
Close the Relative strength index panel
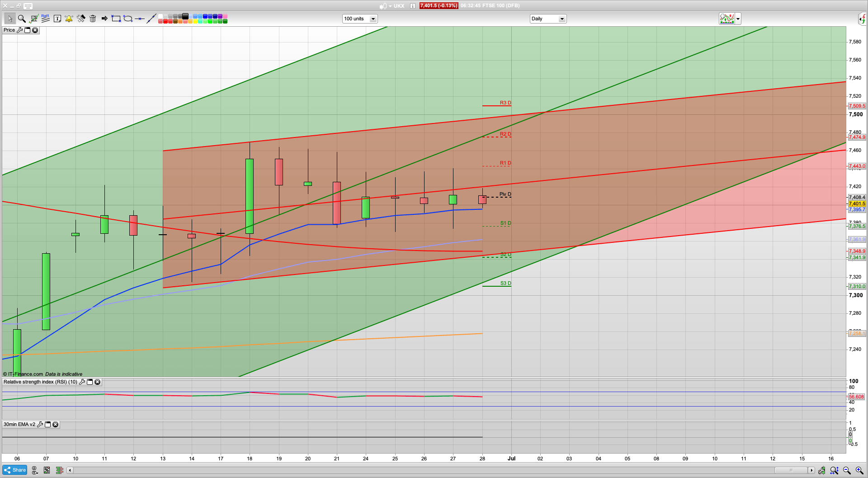point(97,382)
